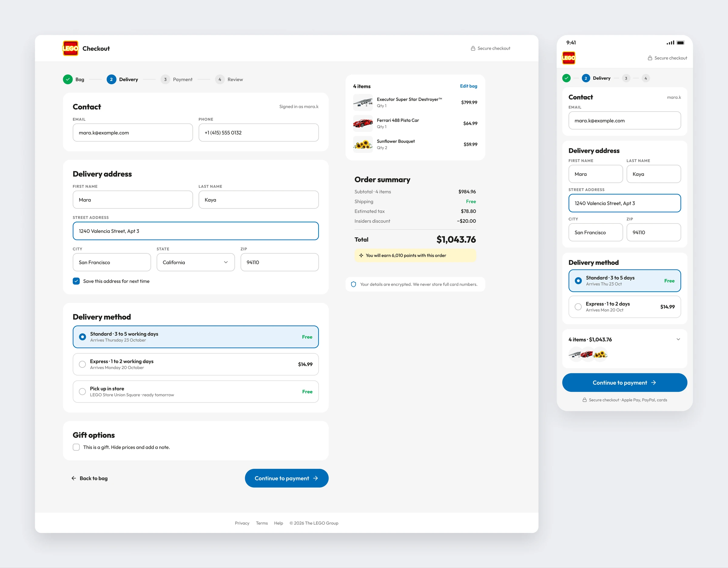
Task: Select mobile Standard 3 to 5 days option
Action: tap(625, 281)
